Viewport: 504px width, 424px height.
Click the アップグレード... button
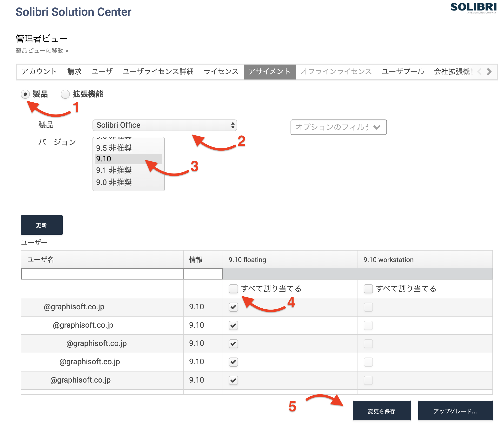455,411
